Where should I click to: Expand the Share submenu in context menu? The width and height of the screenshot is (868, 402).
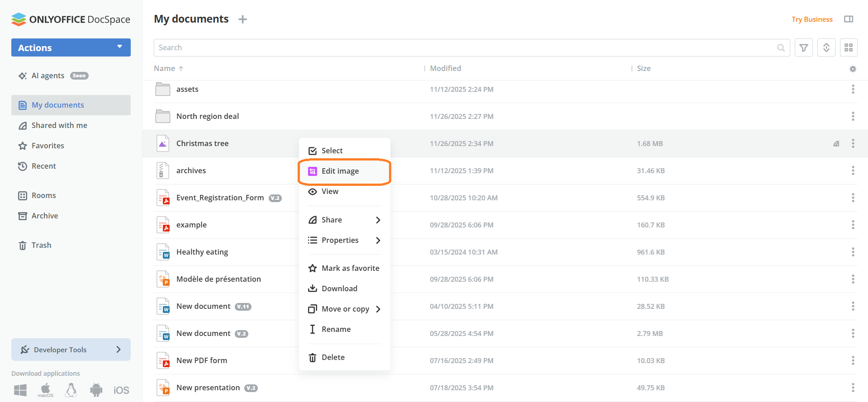(345, 220)
